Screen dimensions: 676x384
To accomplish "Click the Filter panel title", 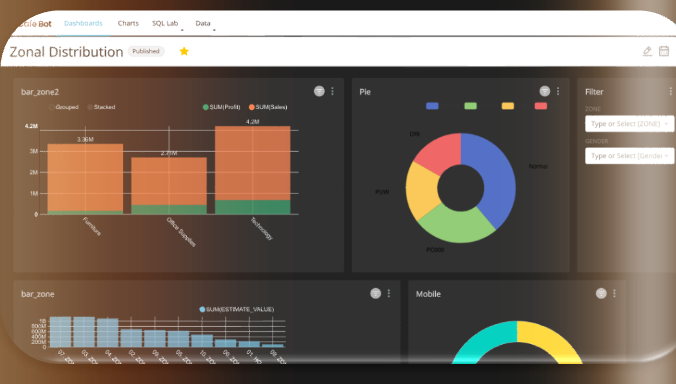I will [594, 92].
